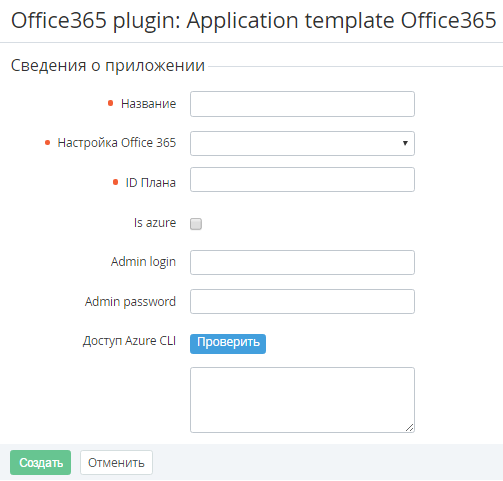Click the Is azure label text
Image resolution: width=503 pixels, height=481 pixels.
click(x=155, y=222)
